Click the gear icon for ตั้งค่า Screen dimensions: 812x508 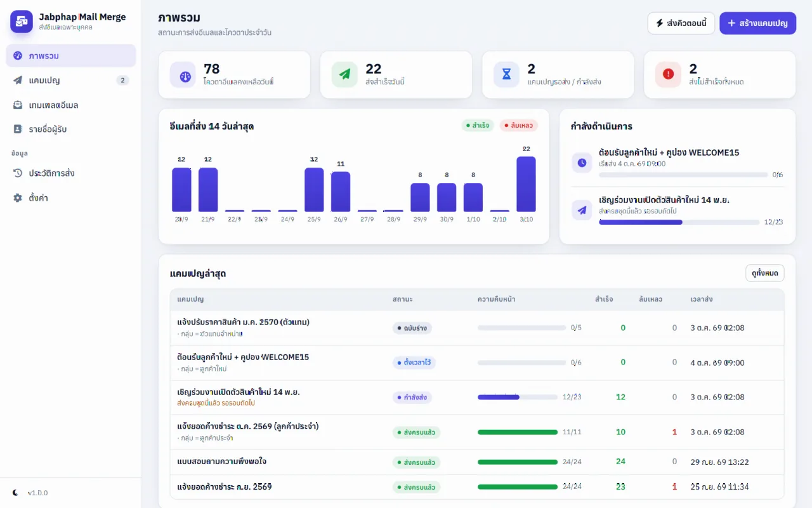point(18,198)
